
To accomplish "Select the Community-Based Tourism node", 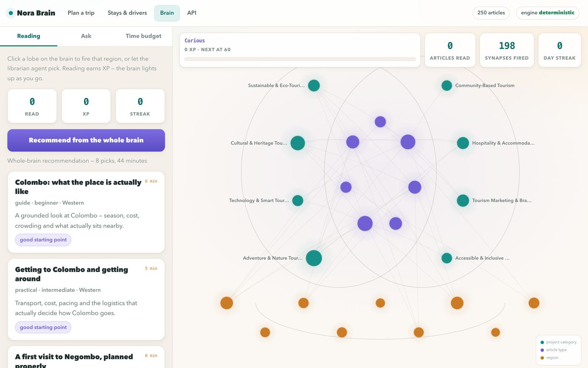I will point(447,85).
